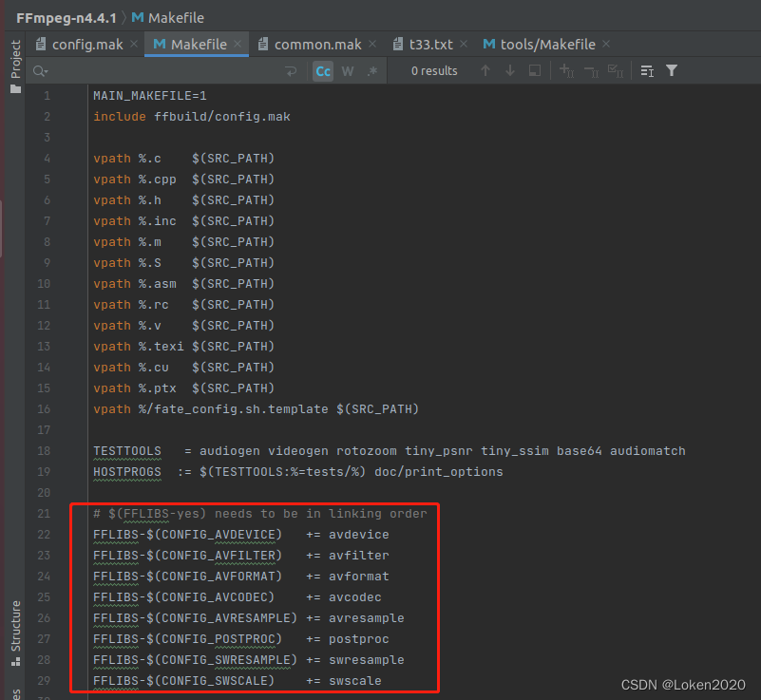Click CONFIG_AVFILTER on line 23

[218, 556]
